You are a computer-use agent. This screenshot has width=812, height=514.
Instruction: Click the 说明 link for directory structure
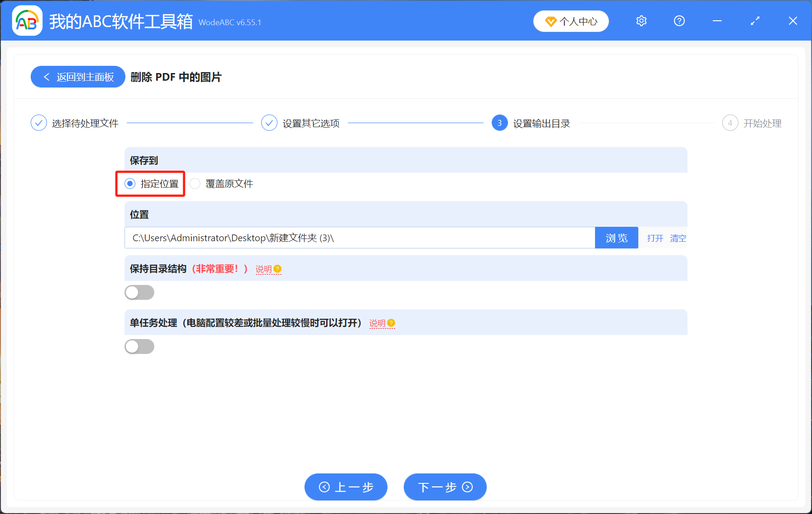(x=263, y=269)
